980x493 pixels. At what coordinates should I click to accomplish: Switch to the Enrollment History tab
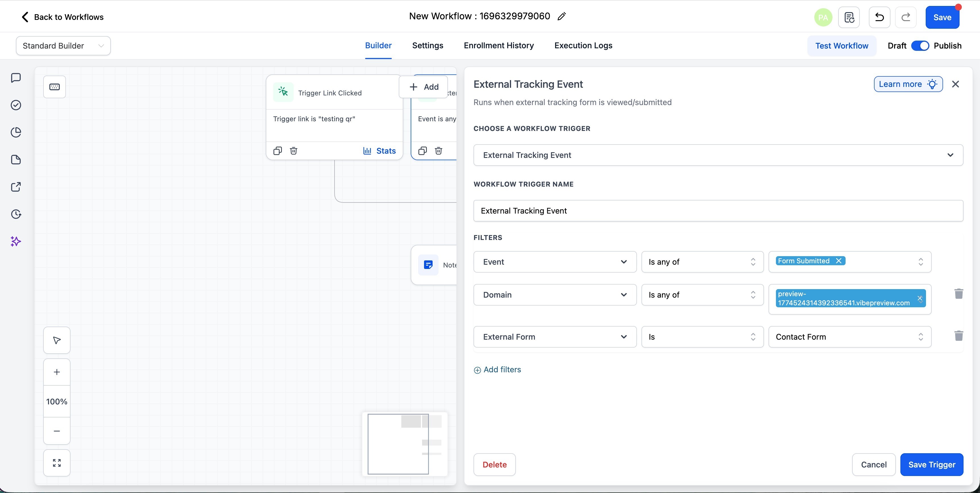[498, 46]
